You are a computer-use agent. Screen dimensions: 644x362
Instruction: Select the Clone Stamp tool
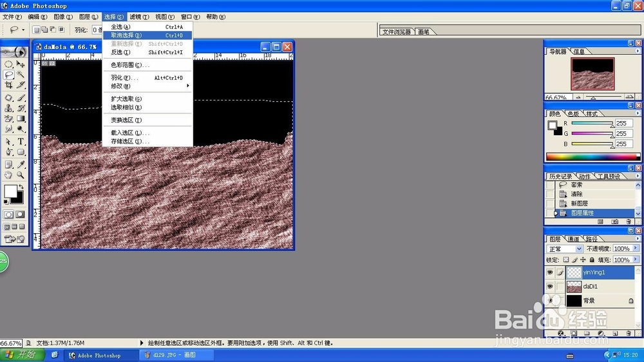point(8,108)
